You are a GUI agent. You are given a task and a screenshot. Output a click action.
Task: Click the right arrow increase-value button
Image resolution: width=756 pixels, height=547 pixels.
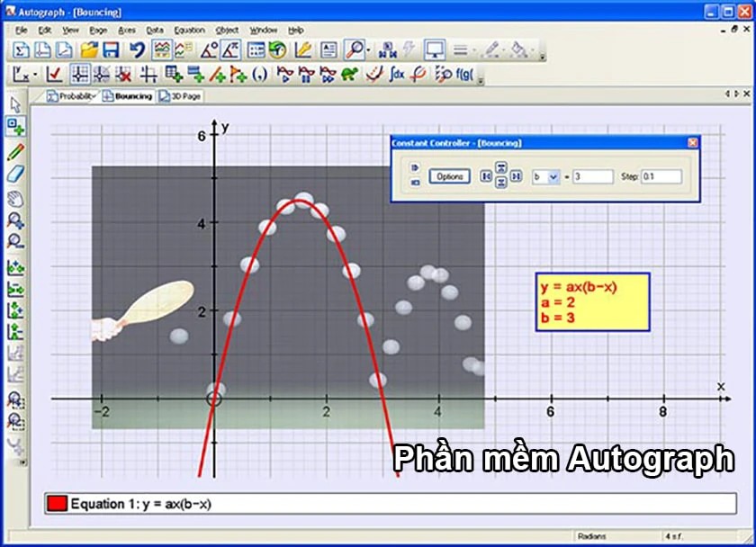point(516,176)
